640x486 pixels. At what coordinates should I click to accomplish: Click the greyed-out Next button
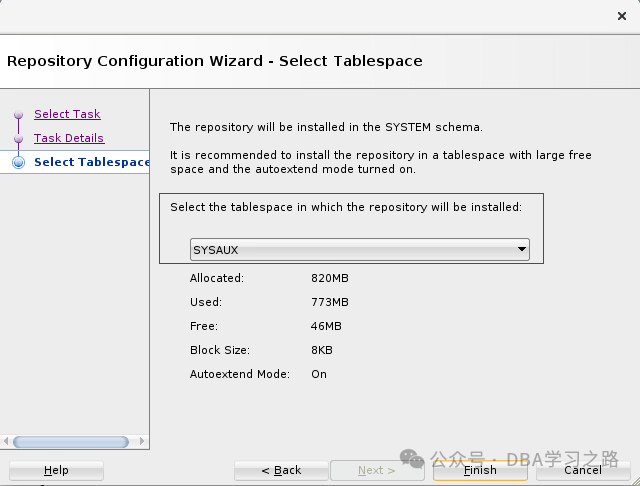coord(377,470)
